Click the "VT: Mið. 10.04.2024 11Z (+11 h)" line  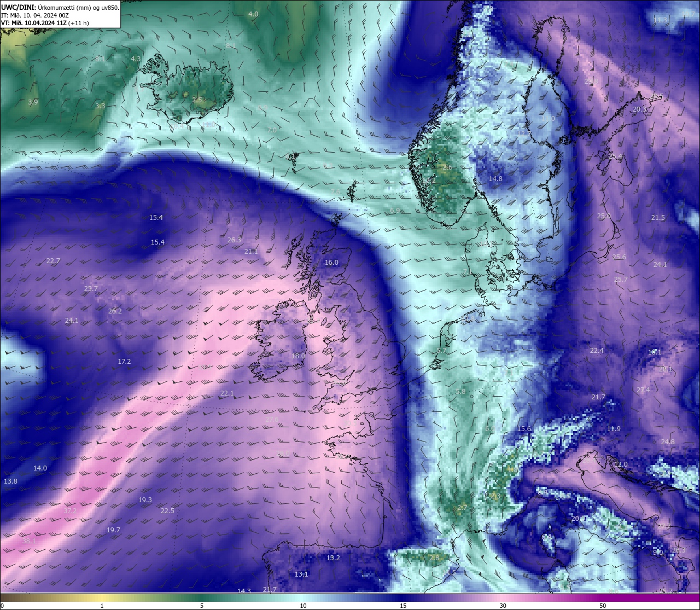pyautogui.click(x=45, y=23)
